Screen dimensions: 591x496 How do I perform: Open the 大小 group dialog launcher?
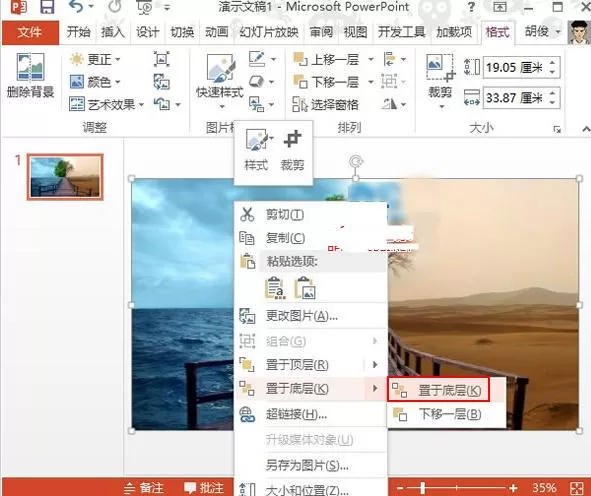point(557,129)
